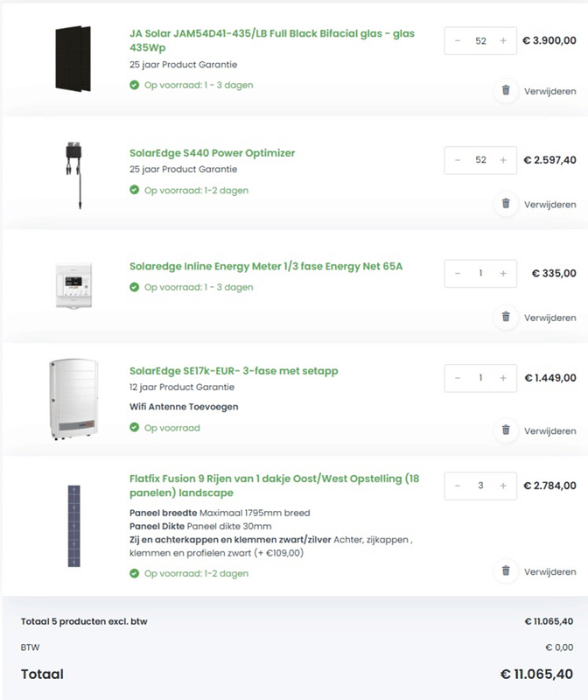Image resolution: width=588 pixels, height=700 pixels.
Task: Increase S440 Power Optimizer quantity
Action: point(503,160)
